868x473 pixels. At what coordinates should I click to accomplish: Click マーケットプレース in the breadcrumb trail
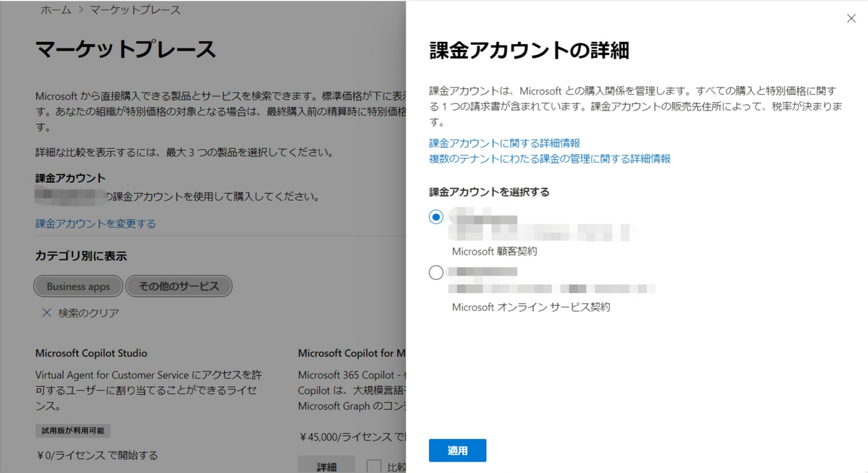pyautogui.click(x=135, y=9)
